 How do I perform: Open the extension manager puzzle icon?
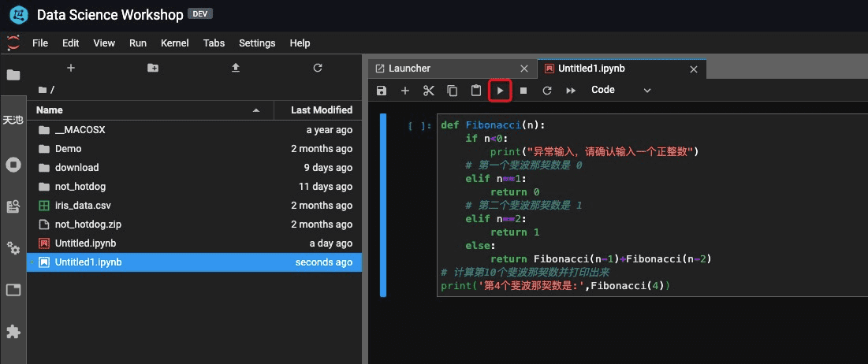pos(13,332)
